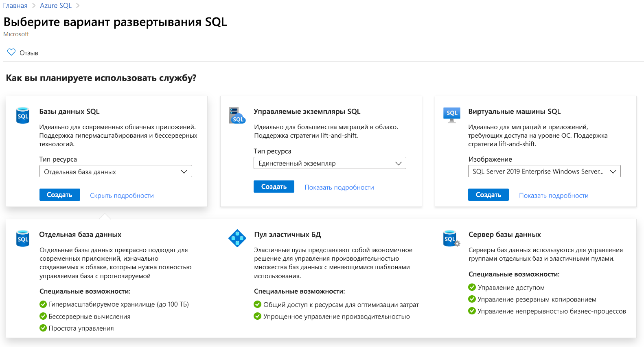Image resolution: width=644 pixels, height=347 pixels.
Task: Click the checkmark beside Упрощенное управление производительностью
Action: pyautogui.click(x=258, y=316)
